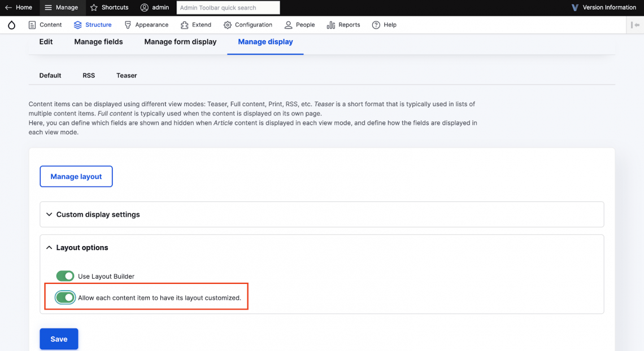Toggle the Use Layout Builder switch
This screenshot has height=351, width=644.
65,276
